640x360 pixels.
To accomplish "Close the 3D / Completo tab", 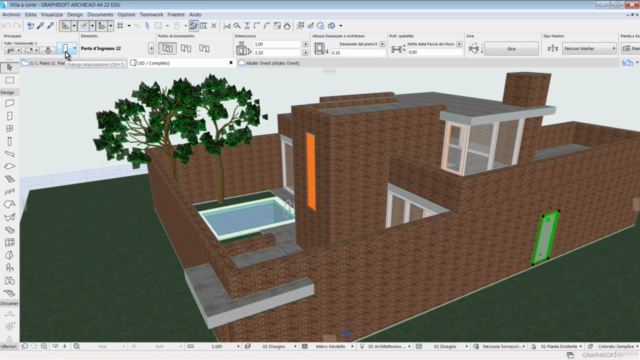I will click(231, 63).
